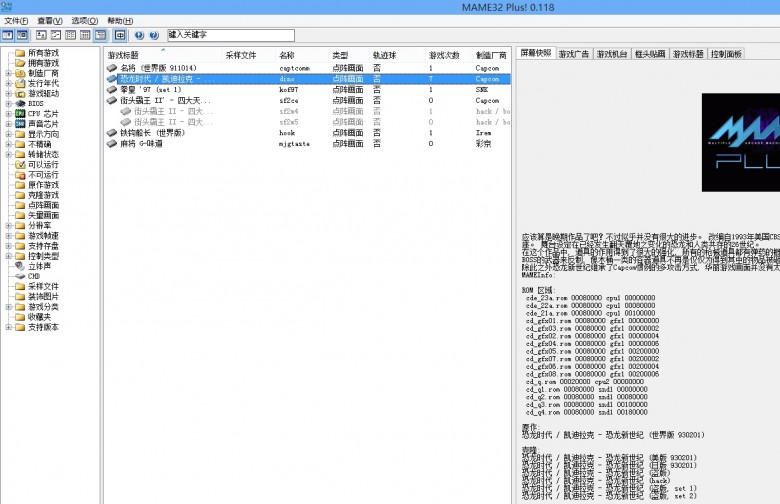Click the CPU 芯片 chip icon
Viewport: 780px width, 504px height.
(20, 113)
